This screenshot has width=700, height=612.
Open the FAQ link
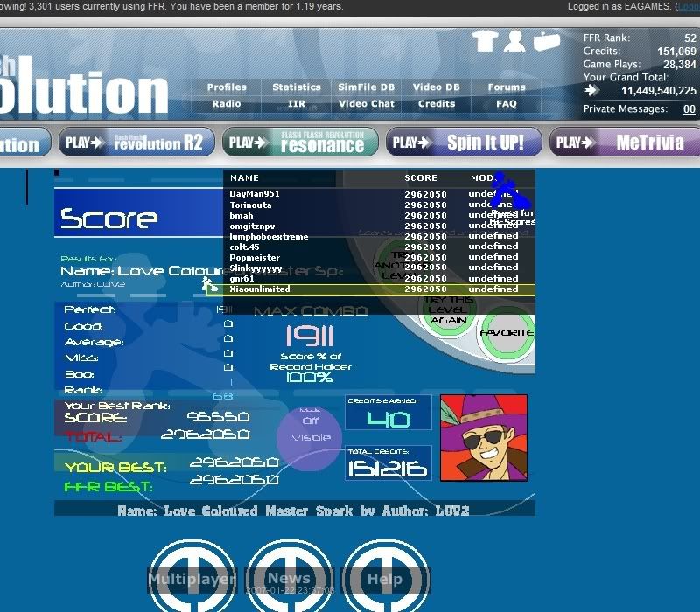[x=507, y=104]
